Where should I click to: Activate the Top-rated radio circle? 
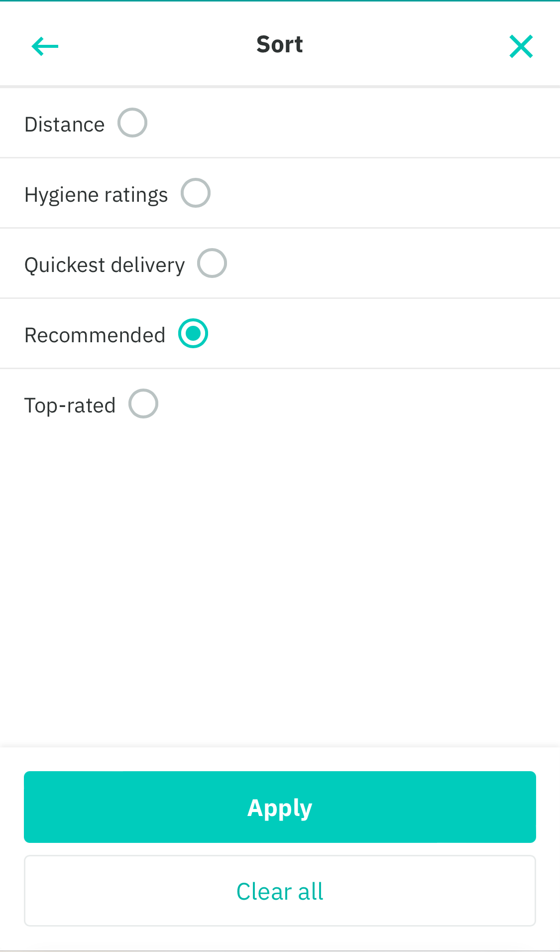tap(144, 404)
